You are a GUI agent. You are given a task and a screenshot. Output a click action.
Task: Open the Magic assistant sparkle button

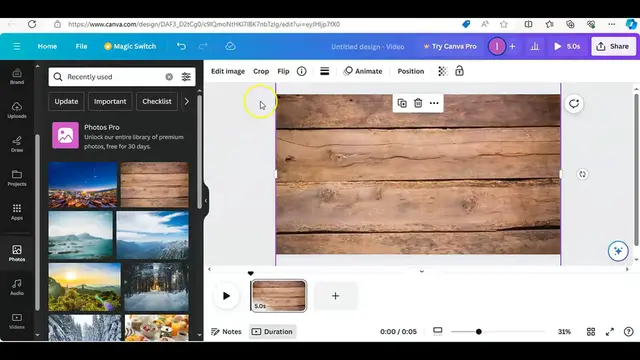click(x=618, y=251)
